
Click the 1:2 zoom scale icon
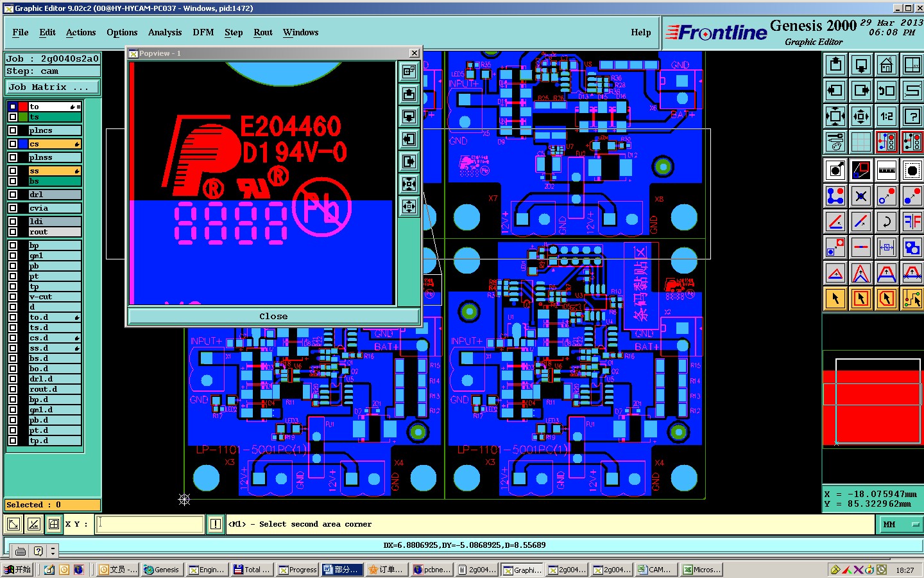point(887,116)
